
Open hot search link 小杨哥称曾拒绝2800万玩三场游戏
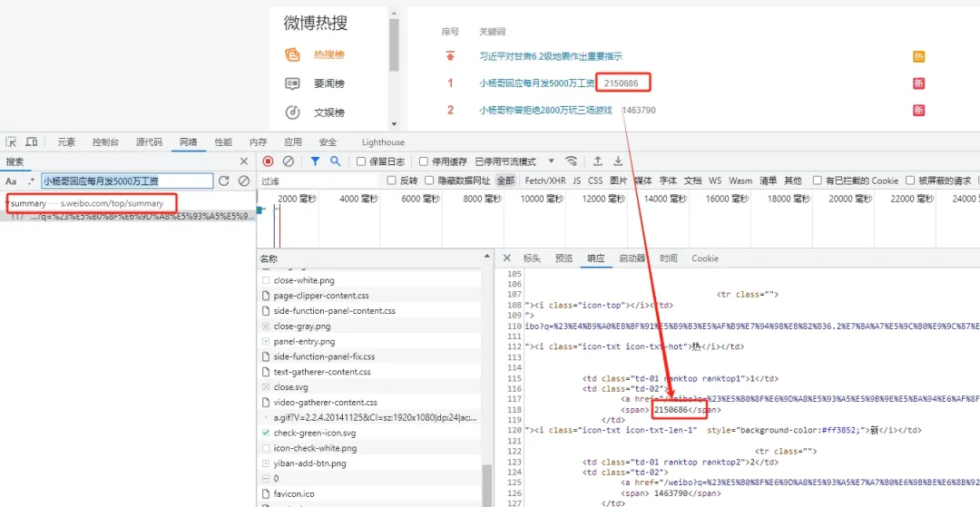tap(545, 111)
